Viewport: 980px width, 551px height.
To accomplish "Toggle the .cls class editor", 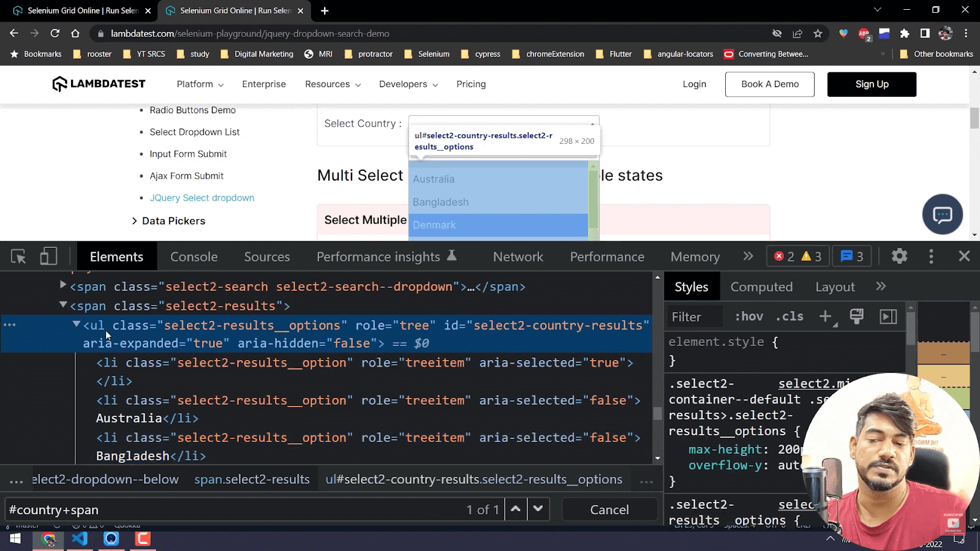I will click(790, 317).
